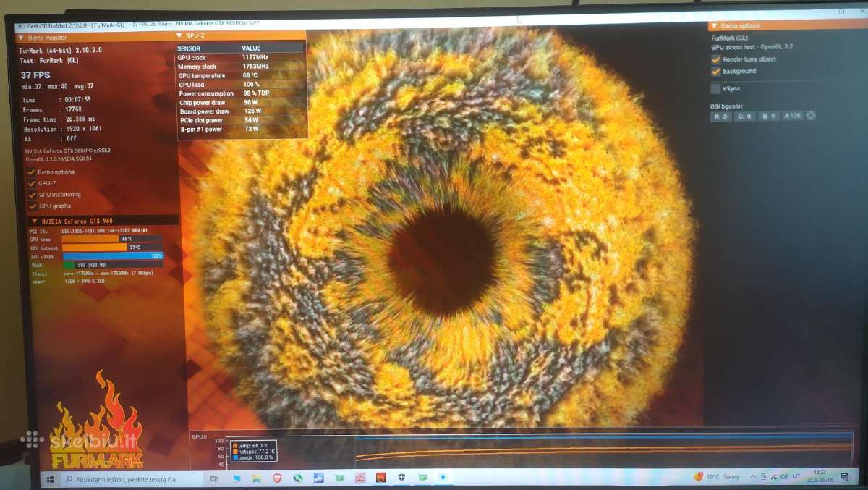Click the graph legend usage: 100.0 % entry
This screenshot has width=868, height=490.
(253, 457)
